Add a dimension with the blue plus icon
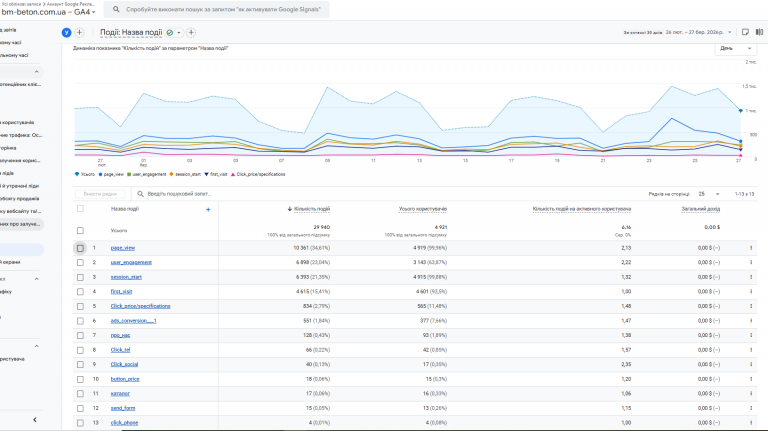Viewport: 768px width, 431px height. pyautogui.click(x=208, y=210)
